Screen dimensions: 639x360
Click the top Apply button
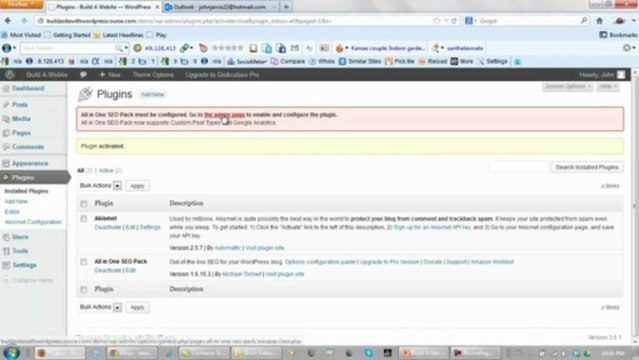(x=137, y=186)
